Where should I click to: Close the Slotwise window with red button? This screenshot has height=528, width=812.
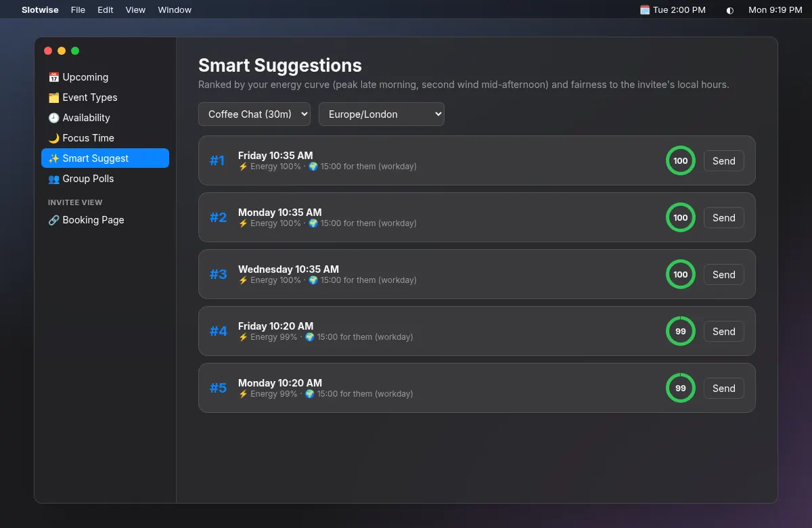[x=48, y=51]
